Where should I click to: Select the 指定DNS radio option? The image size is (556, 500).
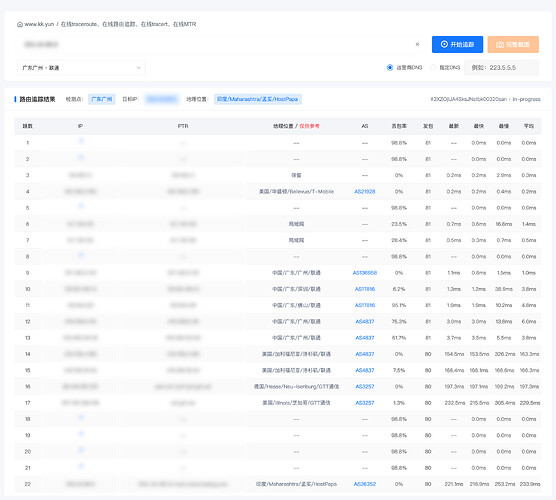[x=433, y=67]
